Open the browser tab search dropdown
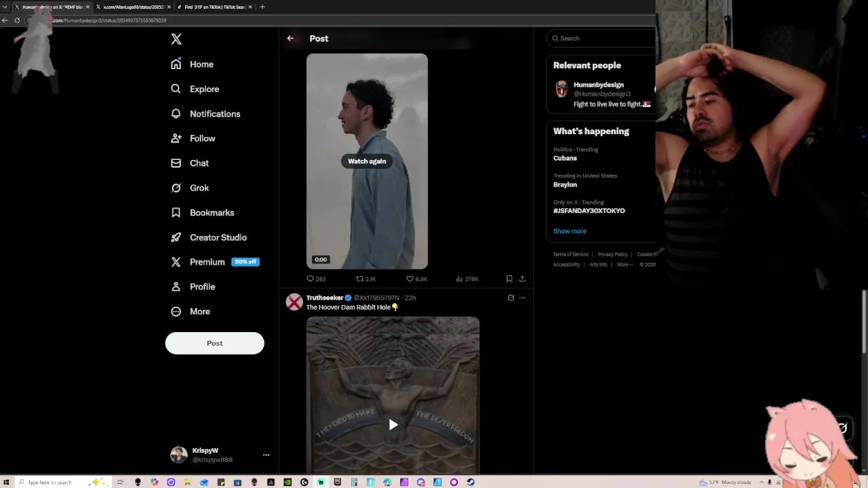Viewport: 868px width, 488px height. (x=5, y=7)
